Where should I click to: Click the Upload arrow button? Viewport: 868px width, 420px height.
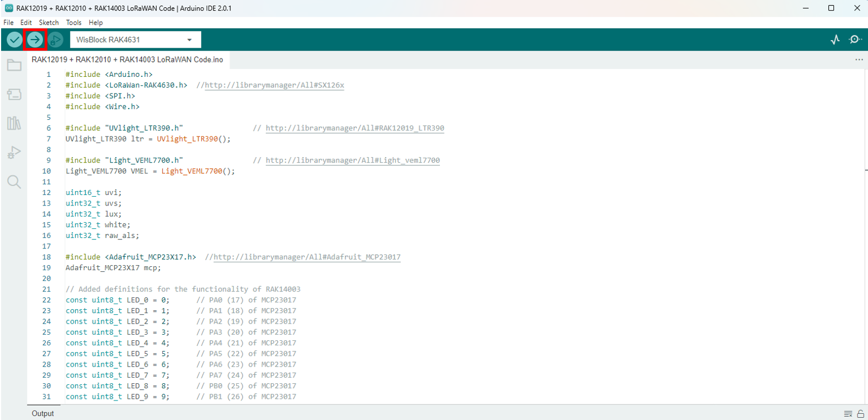click(x=35, y=40)
